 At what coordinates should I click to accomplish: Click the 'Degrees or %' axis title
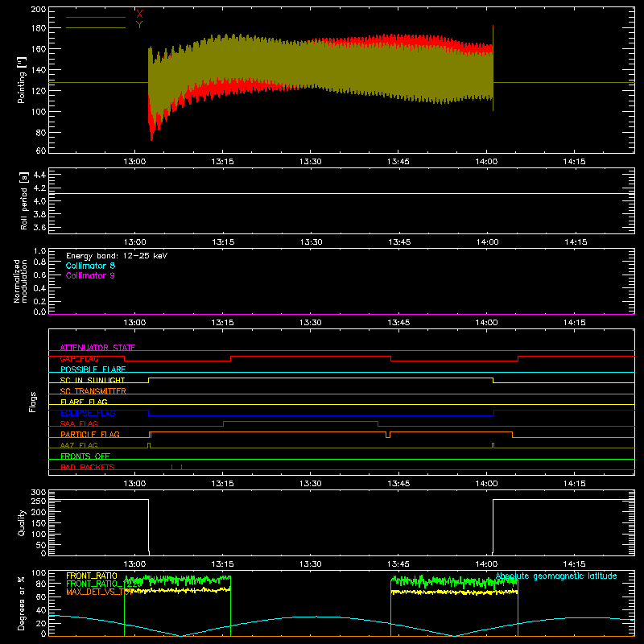pyautogui.click(x=22, y=603)
